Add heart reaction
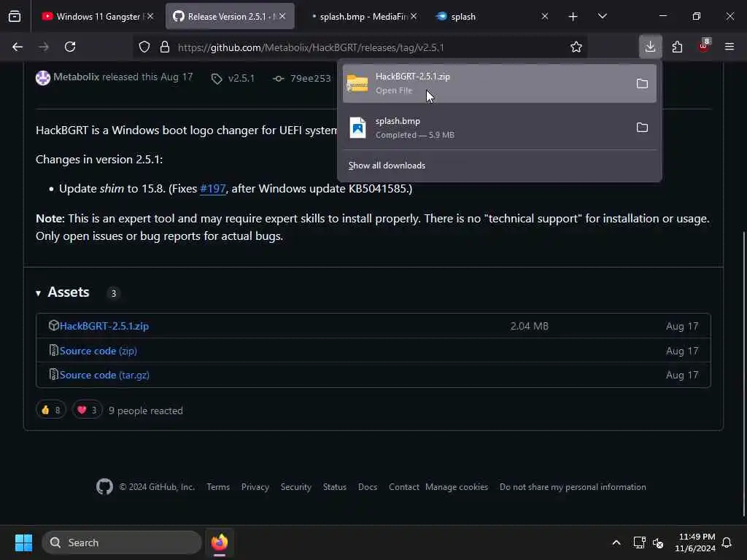Screen dimensions: 747x560 88,410
